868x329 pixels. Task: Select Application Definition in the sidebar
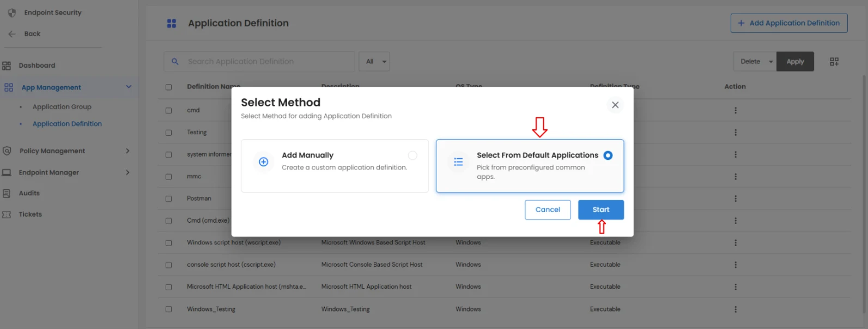67,123
